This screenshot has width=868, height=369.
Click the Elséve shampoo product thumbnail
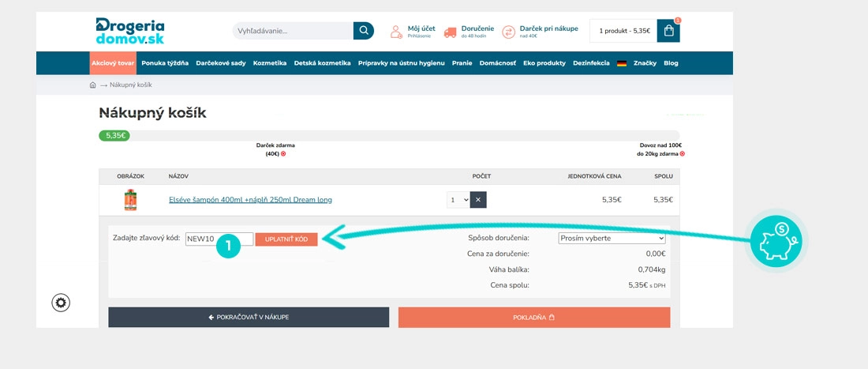[x=130, y=199]
